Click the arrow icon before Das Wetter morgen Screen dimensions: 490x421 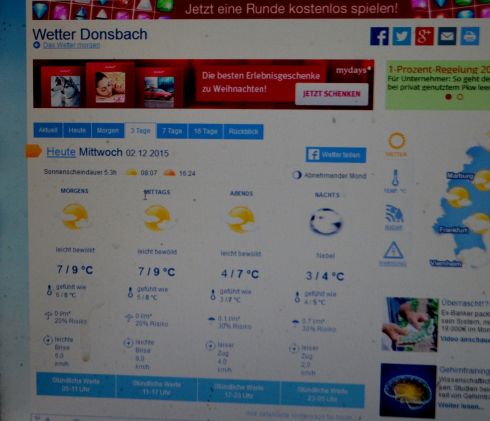(x=36, y=45)
